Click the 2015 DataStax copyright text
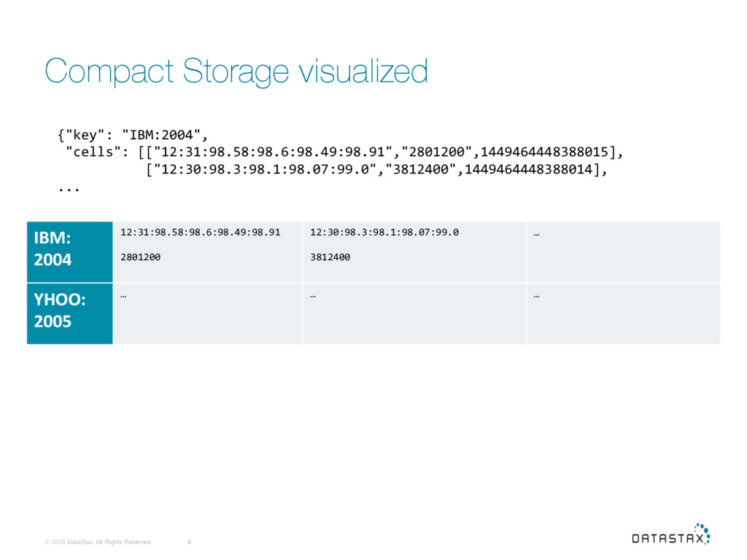Screen dimensions: 747x560 click(98, 542)
